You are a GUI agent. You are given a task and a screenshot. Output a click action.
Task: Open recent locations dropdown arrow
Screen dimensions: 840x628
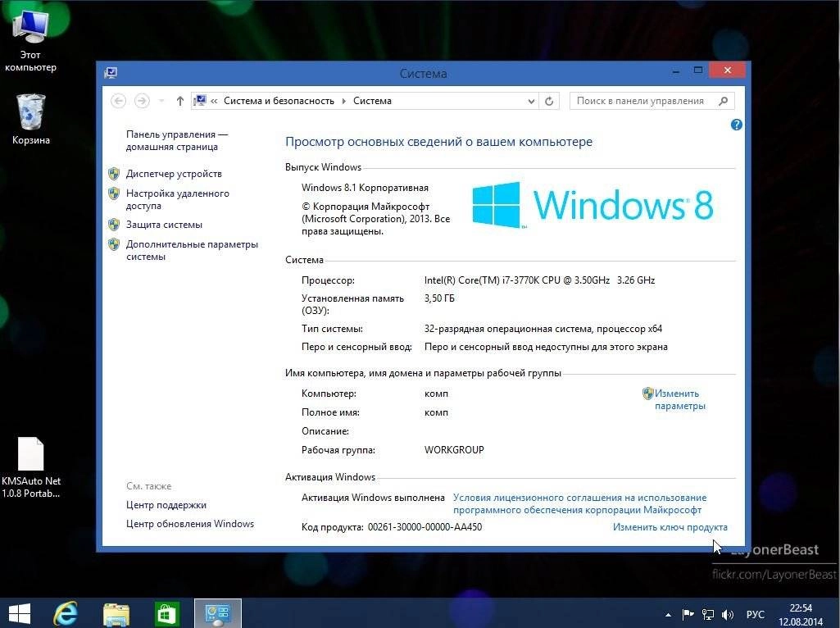click(x=161, y=101)
